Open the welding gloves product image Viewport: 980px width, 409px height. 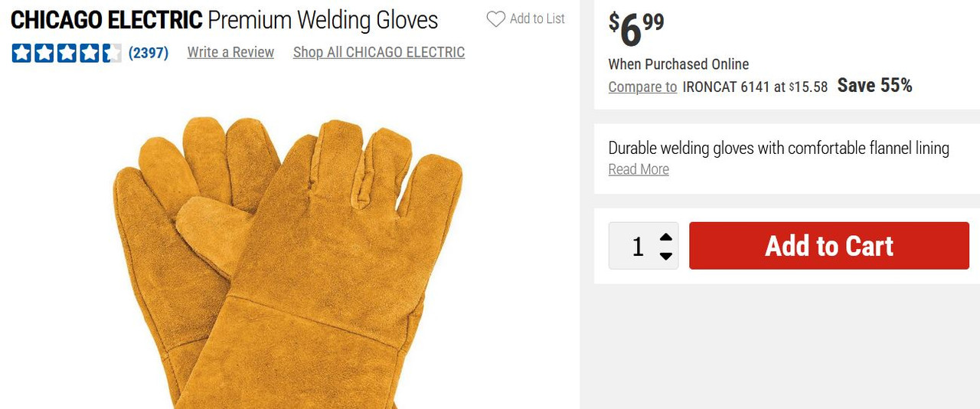[289, 260]
